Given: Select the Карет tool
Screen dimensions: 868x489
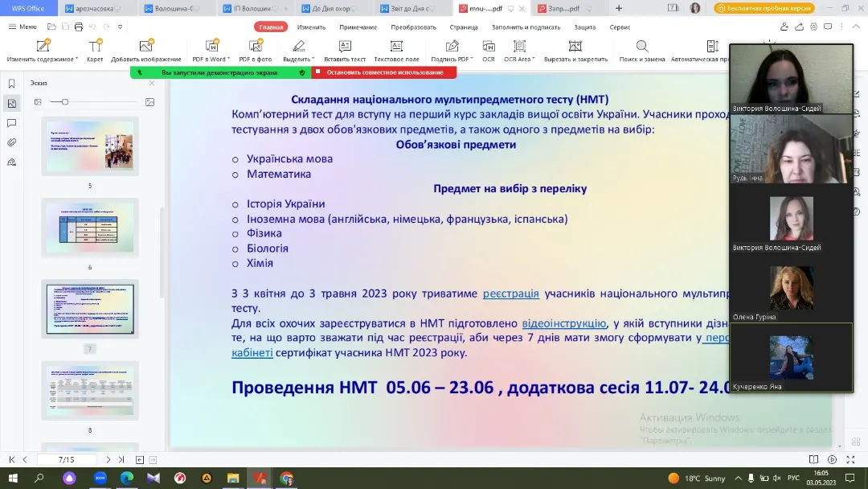Looking at the screenshot, I should [x=95, y=48].
